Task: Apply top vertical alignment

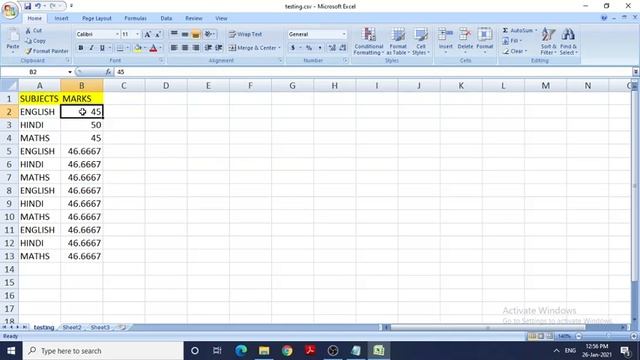Action: (174, 34)
